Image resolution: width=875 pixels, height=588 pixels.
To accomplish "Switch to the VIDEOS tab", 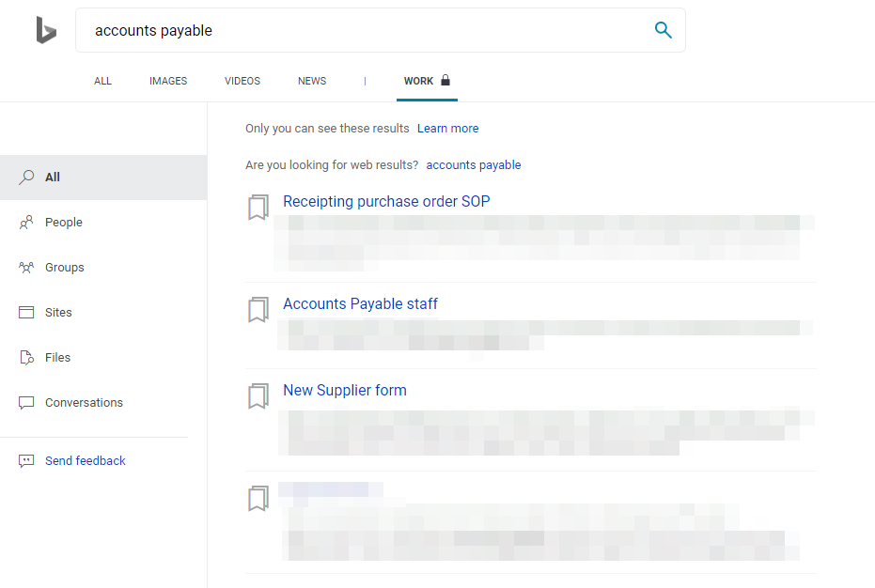I will 242,81.
